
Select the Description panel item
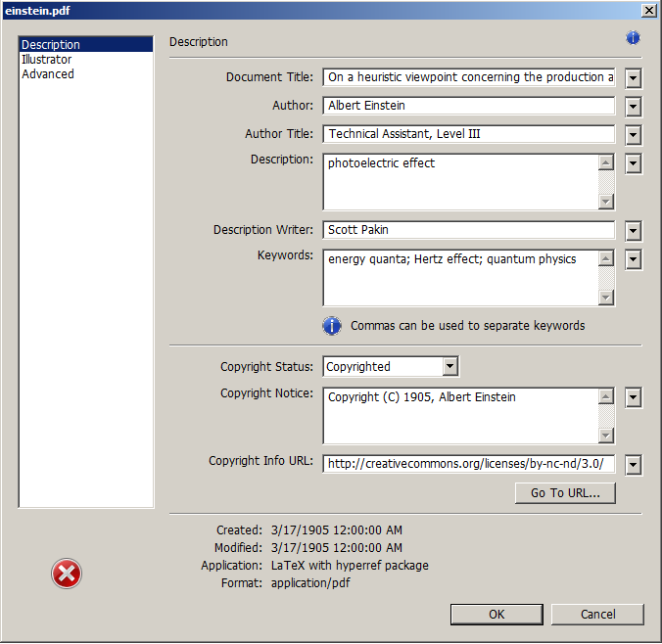coord(51,45)
